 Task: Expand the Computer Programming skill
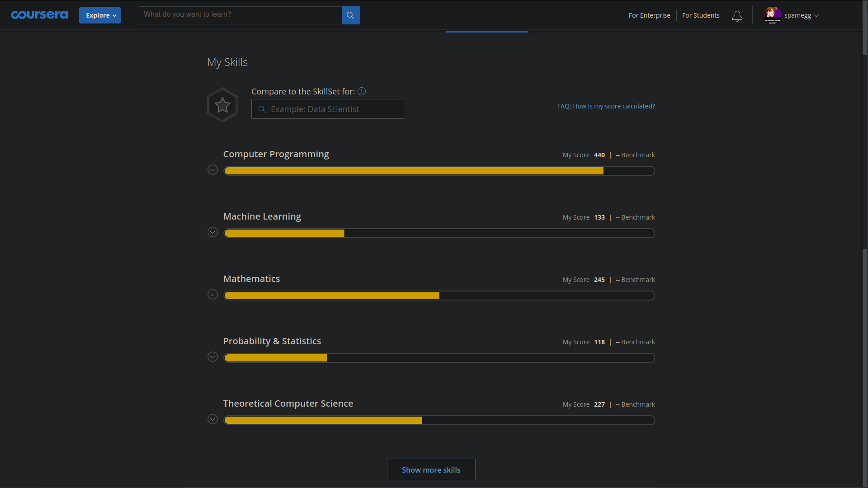[x=212, y=170]
